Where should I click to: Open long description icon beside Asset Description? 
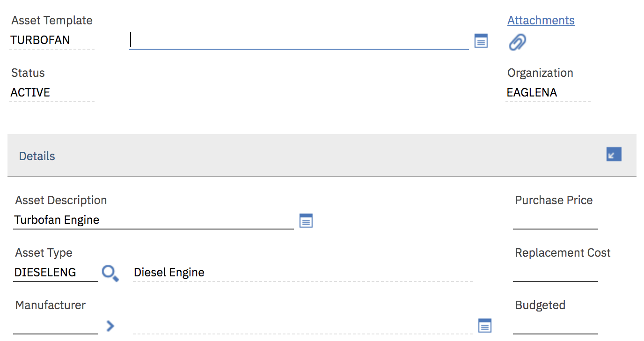306,221
